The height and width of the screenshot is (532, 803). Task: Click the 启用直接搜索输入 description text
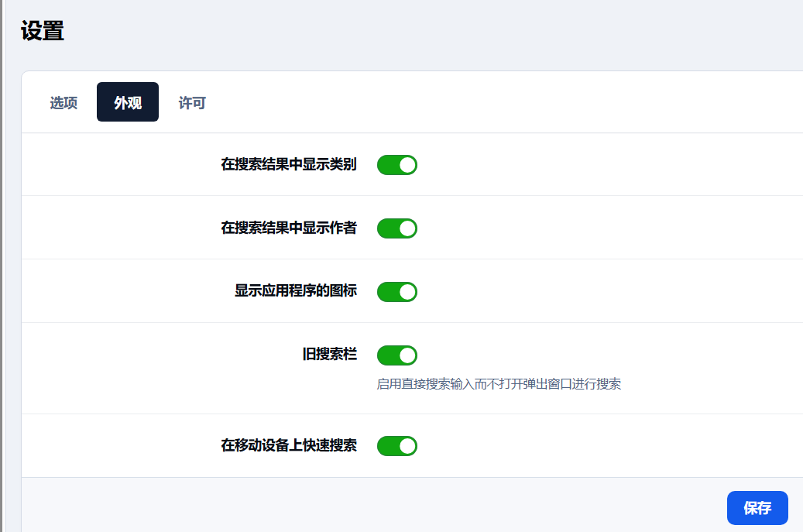pyautogui.click(x=498, y=384)
